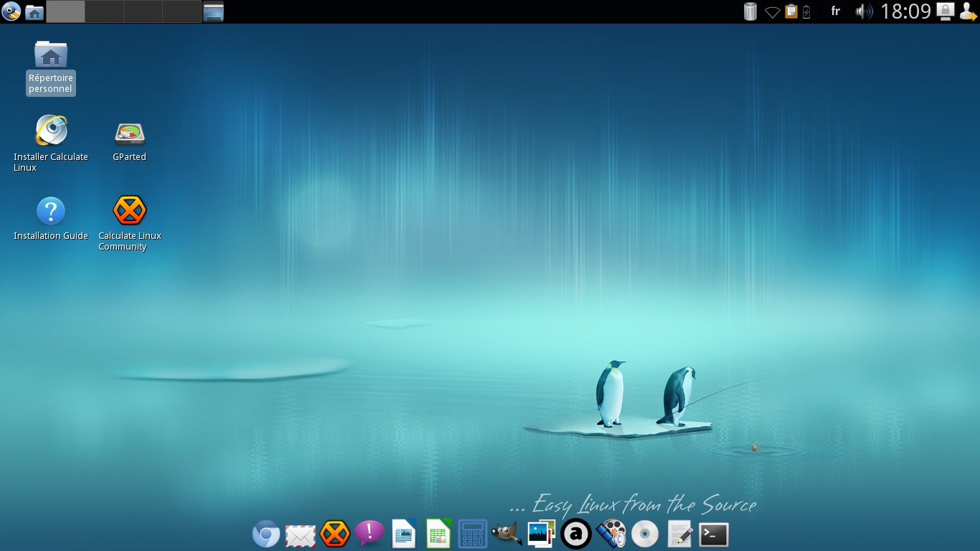Open the trash can in the panel
The image size is (980, 551).
750,11
